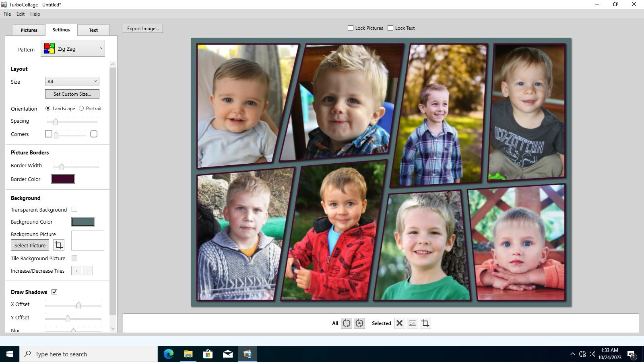Open the Help menu
The width and height of the screenshot is (644, 362).
[35, 14]
